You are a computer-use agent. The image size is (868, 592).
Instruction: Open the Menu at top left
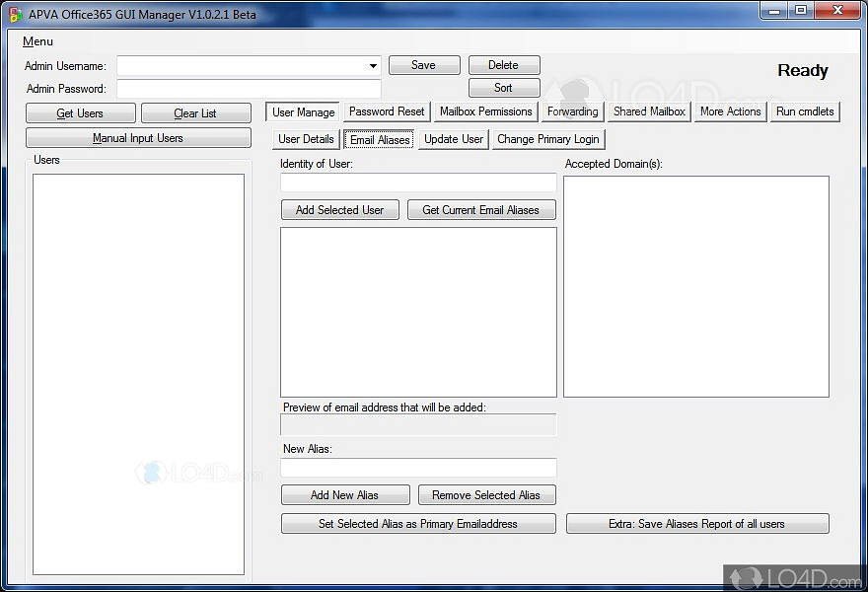pyautogui.click(x=36, y=41)
